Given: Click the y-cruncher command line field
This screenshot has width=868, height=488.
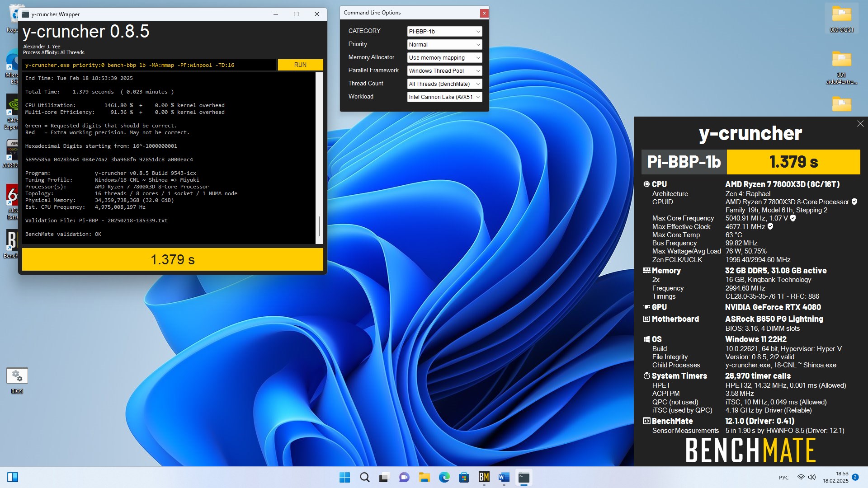Looking at the screenshot, I should 149,65.
